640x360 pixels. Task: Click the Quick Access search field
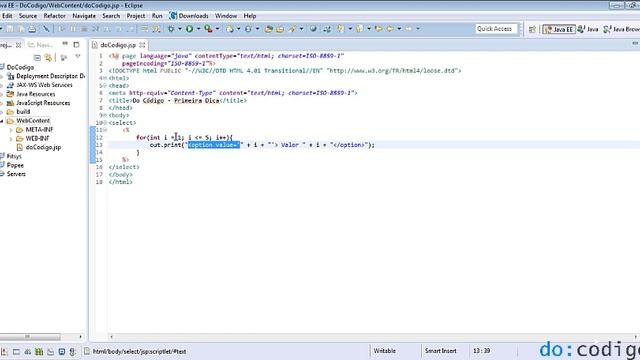tap(496, 29)
